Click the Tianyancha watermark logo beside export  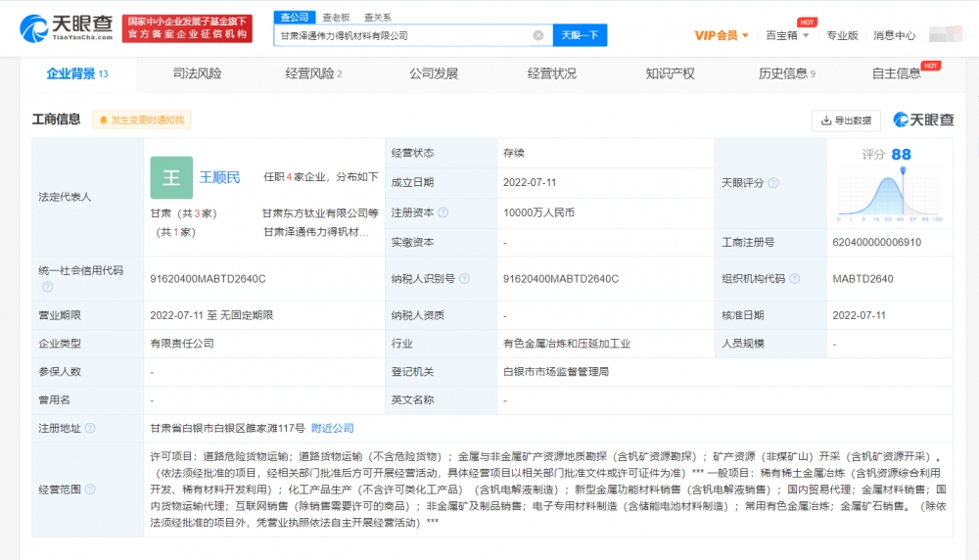pyautogui.click(x=923, y=119)
